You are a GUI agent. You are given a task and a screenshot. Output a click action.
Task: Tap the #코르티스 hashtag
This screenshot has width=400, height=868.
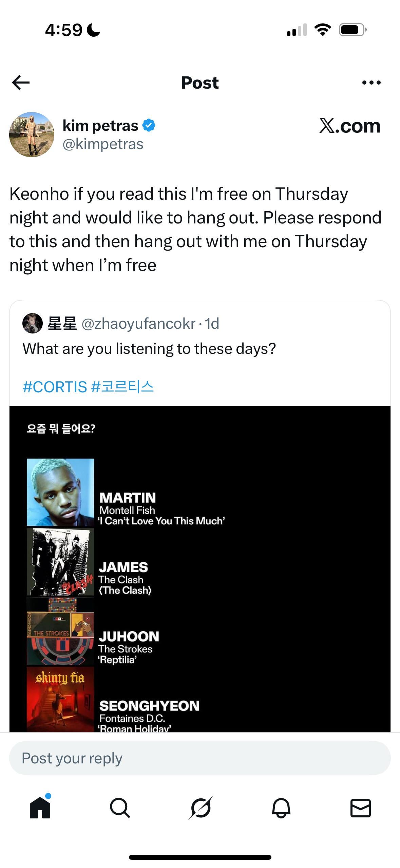(122, 387)
